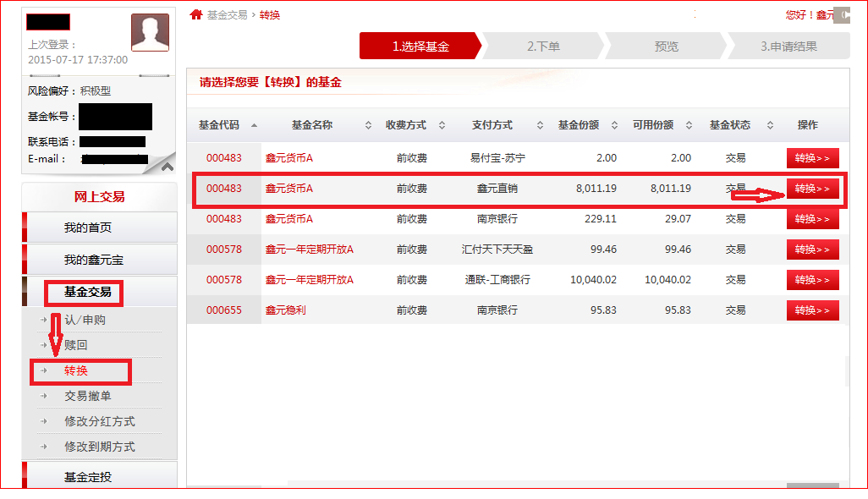Click fund code 000655
The image size is (868, 499).
224,310
